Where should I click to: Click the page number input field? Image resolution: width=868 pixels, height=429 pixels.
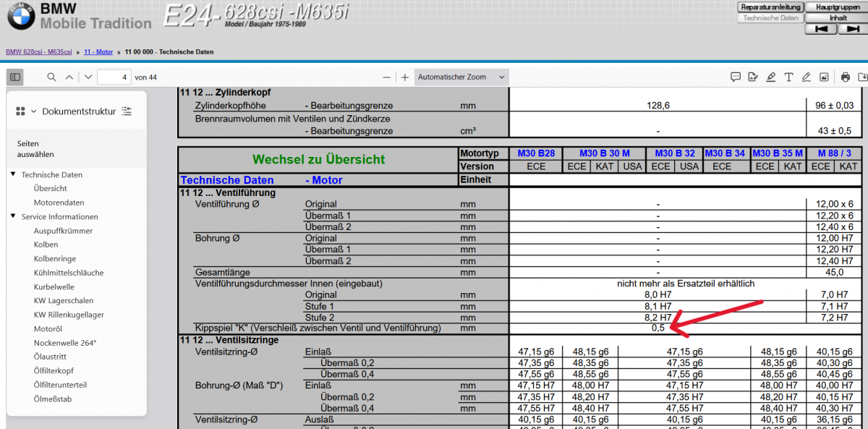114,77
